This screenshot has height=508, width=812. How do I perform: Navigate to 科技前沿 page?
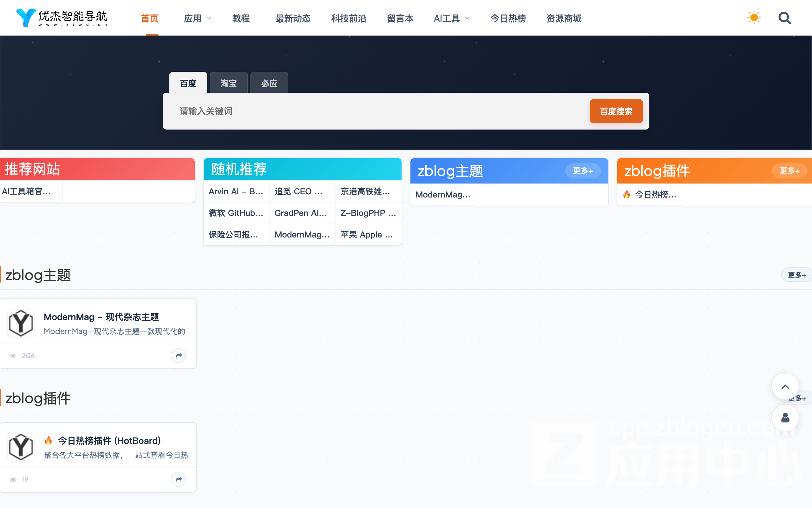click(349, 18)
